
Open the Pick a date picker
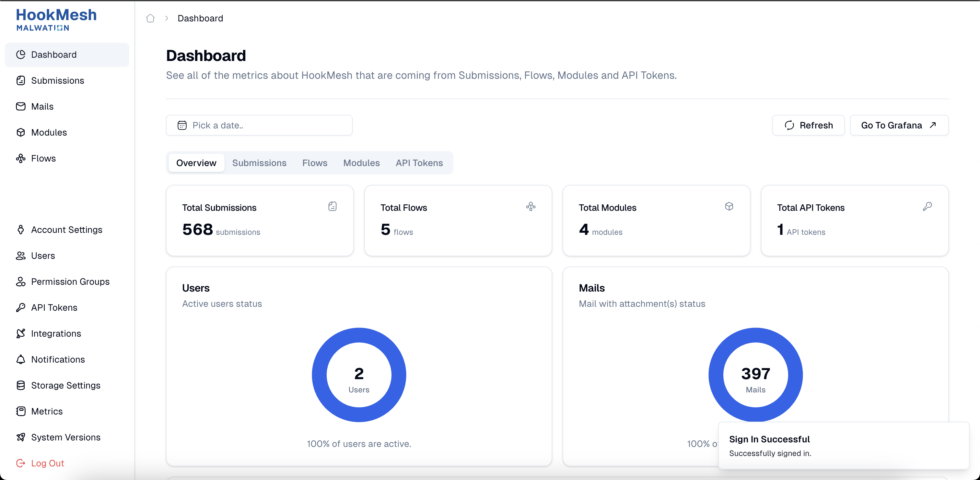(x=259, y=125)
